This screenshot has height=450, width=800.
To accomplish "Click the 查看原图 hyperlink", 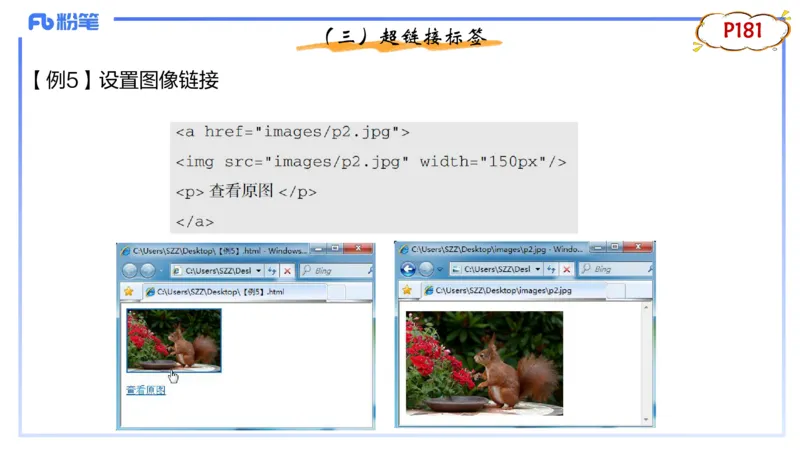I will pos(145,390).
